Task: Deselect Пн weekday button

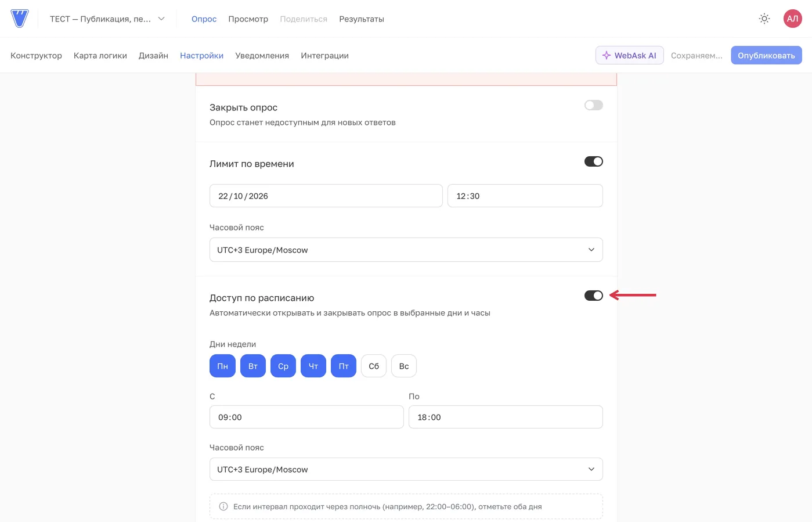Action: [x=222, y=366]
